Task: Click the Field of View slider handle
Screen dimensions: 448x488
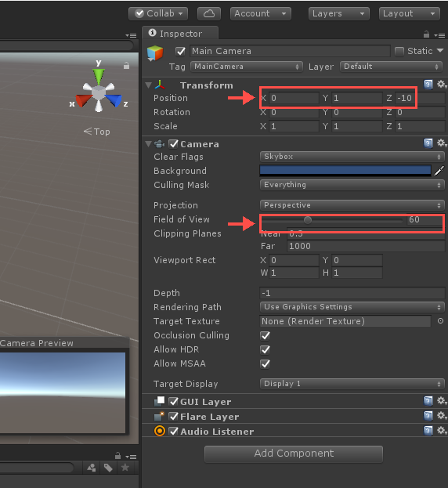Action: tap(308, 220)
